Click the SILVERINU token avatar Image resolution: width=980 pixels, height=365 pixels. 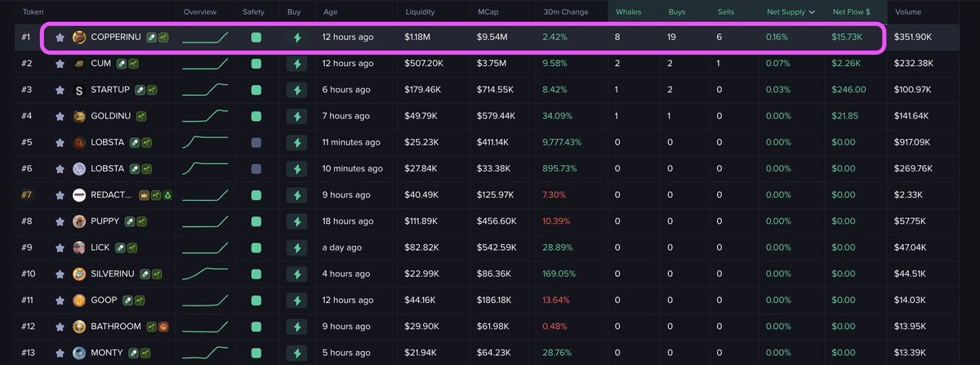(x=79, y=274)
